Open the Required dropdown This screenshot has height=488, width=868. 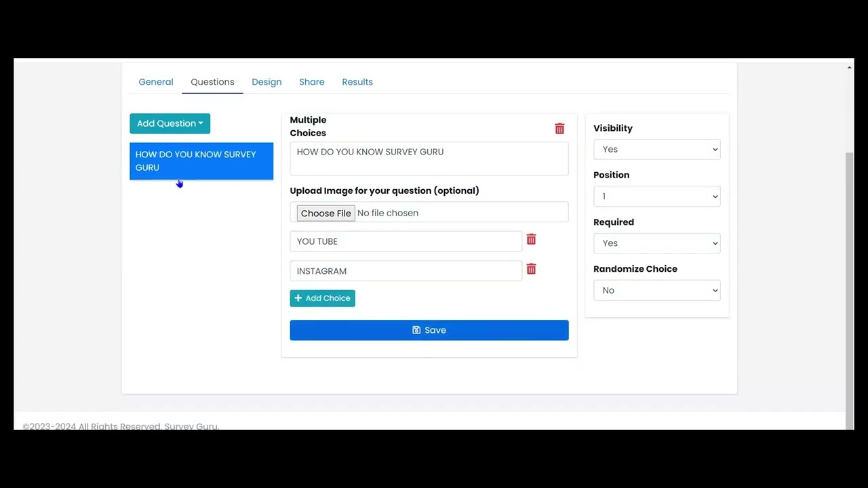[x=656, y=243]
